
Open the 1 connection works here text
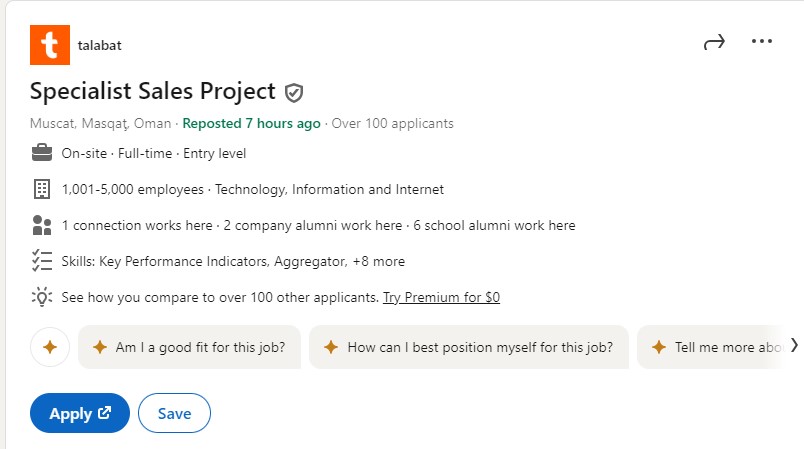click(137, 226)
